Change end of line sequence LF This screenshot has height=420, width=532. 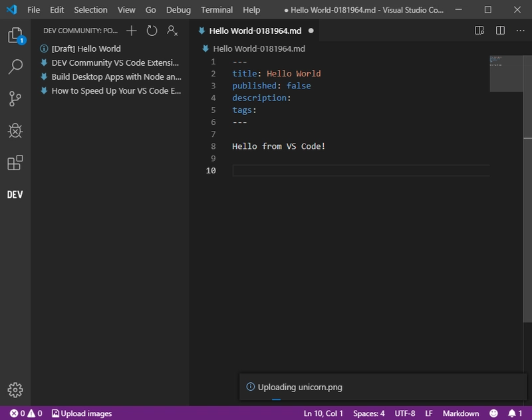click(429, 413)
